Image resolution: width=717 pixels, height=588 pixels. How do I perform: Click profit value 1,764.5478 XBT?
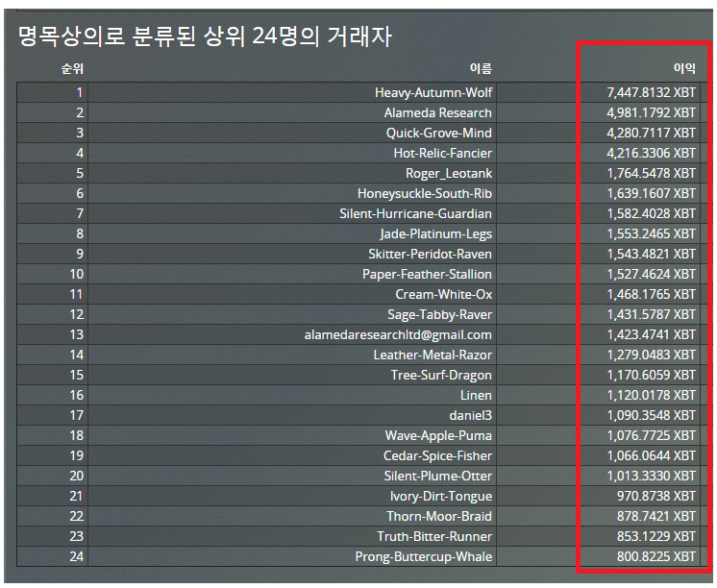pyautogui.click(x=651, y=173)
